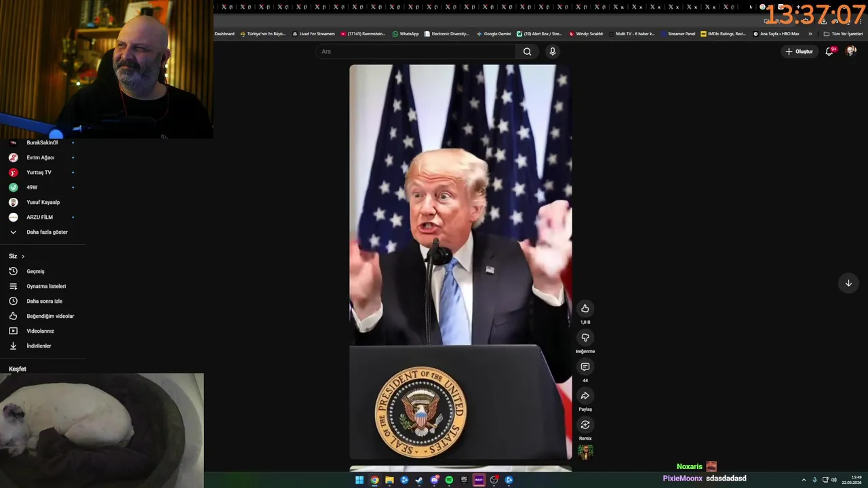Screen dimensions: 868x488
Task: Open the Rammstein YouTube bookmark
Action: click(x=363, y=34)
